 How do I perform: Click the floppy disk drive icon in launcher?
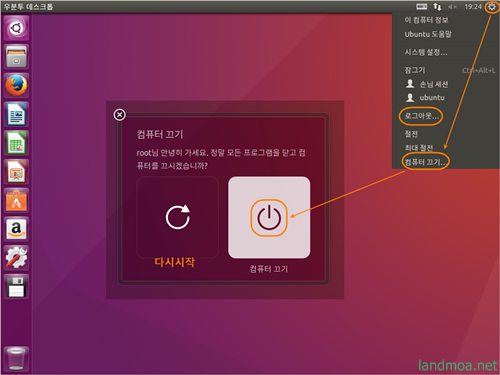16,287
